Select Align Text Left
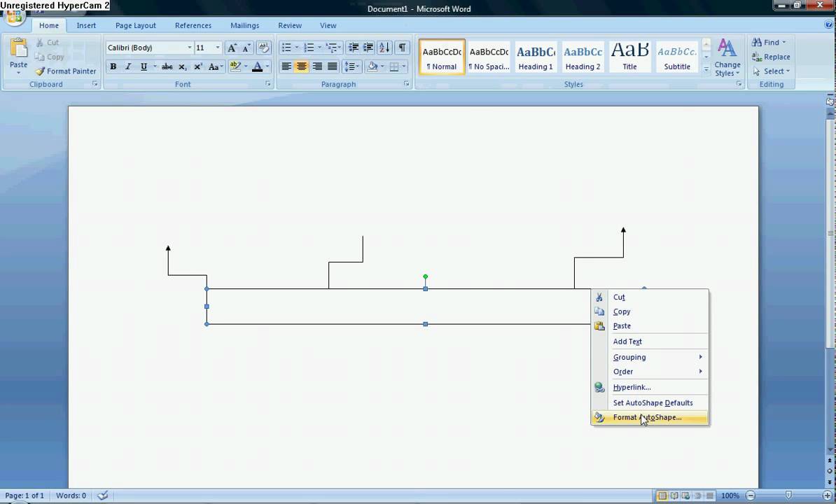The width and height of the screenshot is (836, 504). pyautogui.click(x=286, y=66)
